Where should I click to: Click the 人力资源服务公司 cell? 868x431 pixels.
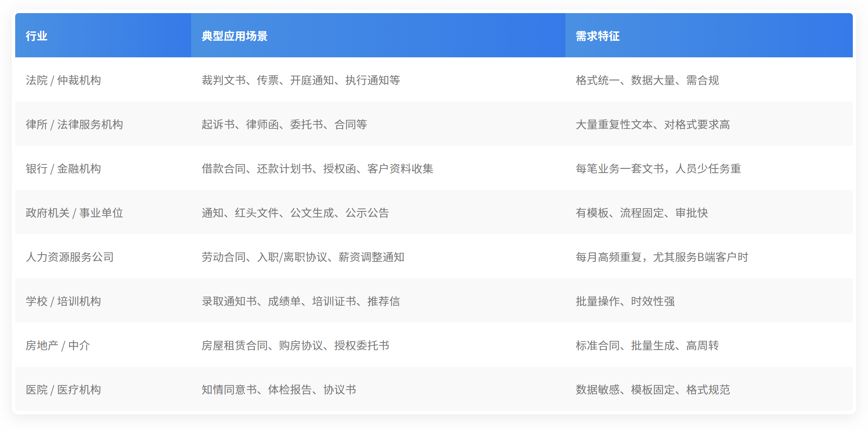(70, 257)
